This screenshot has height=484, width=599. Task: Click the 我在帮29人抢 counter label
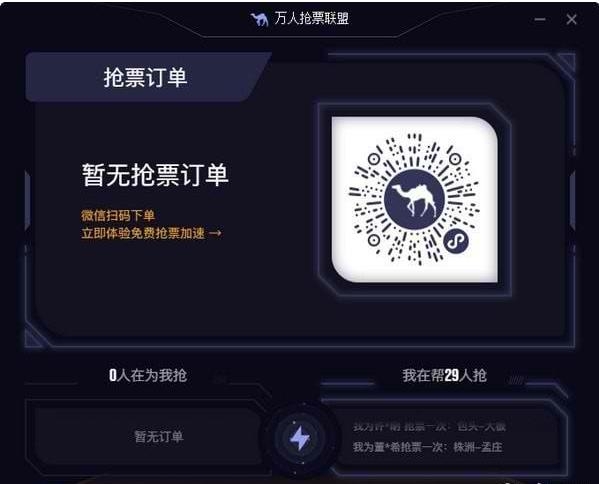click(444, 375)
